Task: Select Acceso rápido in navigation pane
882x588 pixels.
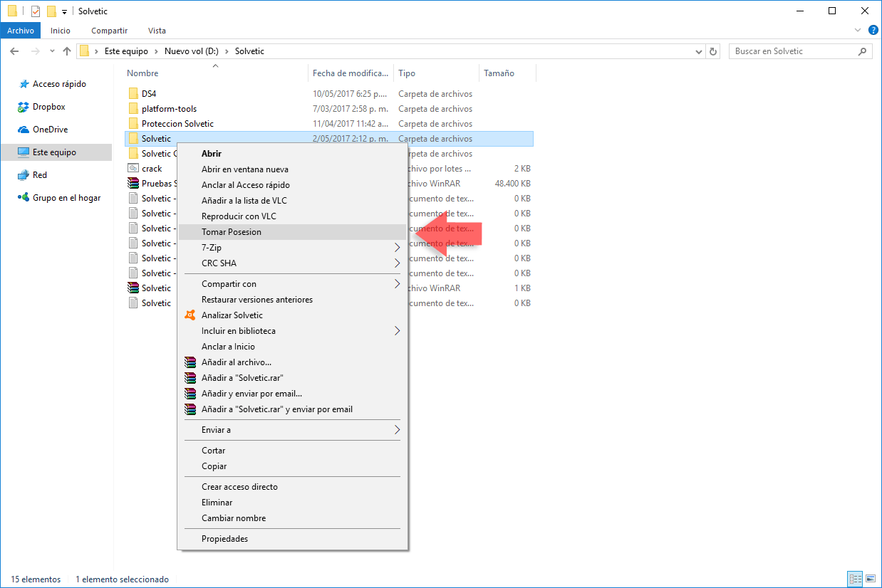Action: point(59,84)
